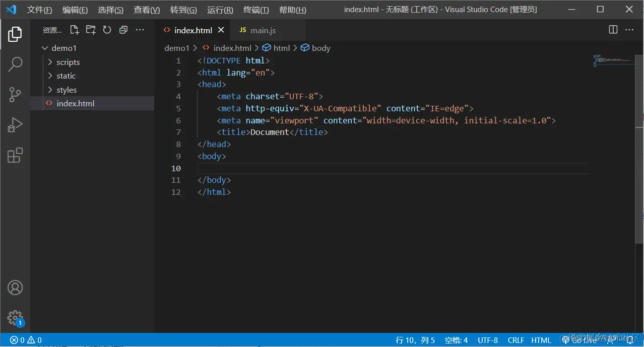Open the 帮助(H) menu
Screen dimensions: 644x347
pyautogui.click(x=293, y=10)
